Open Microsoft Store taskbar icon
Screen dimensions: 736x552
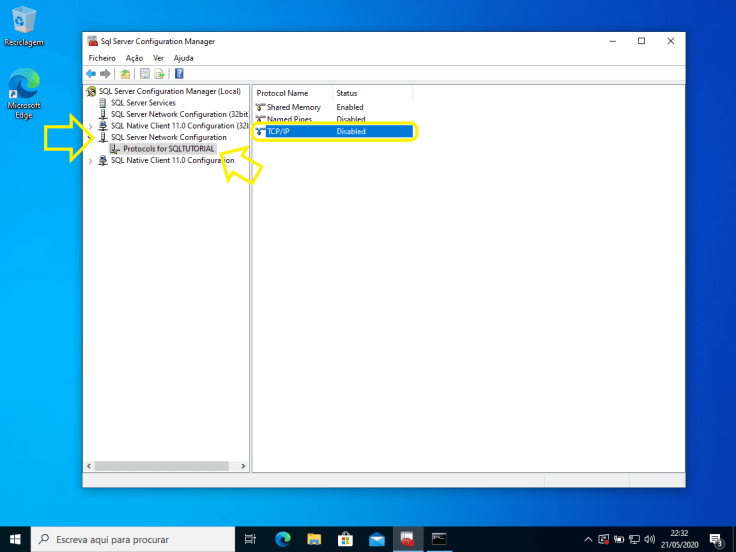pyautogui.click(x=345, y=539)
